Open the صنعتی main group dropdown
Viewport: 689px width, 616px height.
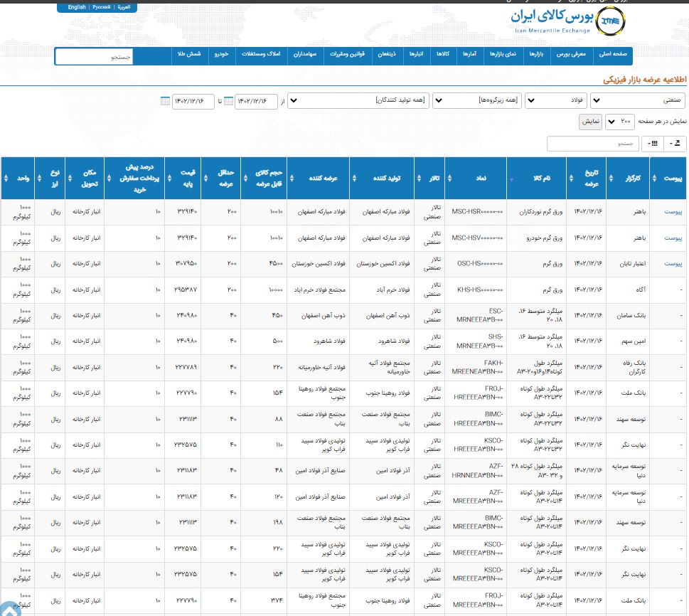click(638, 100)
